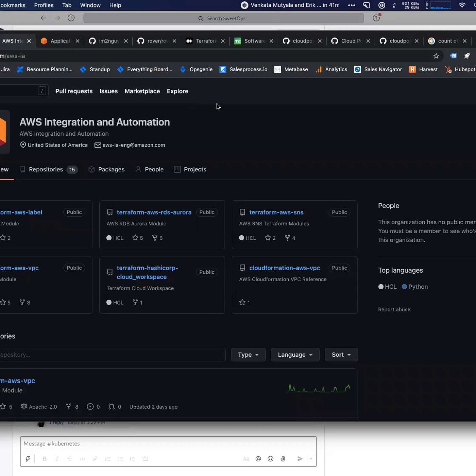Click the emoji icon in Slack composer
Viewport: 476px width, 476px height.
[x=270, y=459]
